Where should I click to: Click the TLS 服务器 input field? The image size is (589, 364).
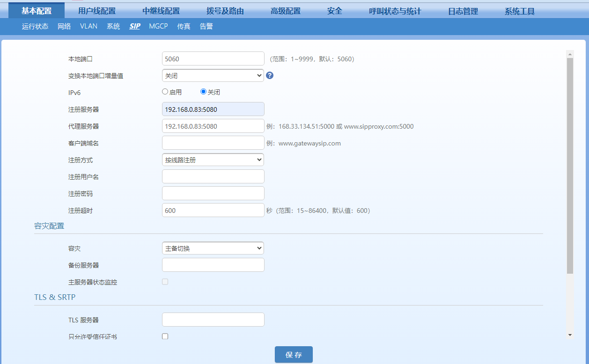pos(213,320)
